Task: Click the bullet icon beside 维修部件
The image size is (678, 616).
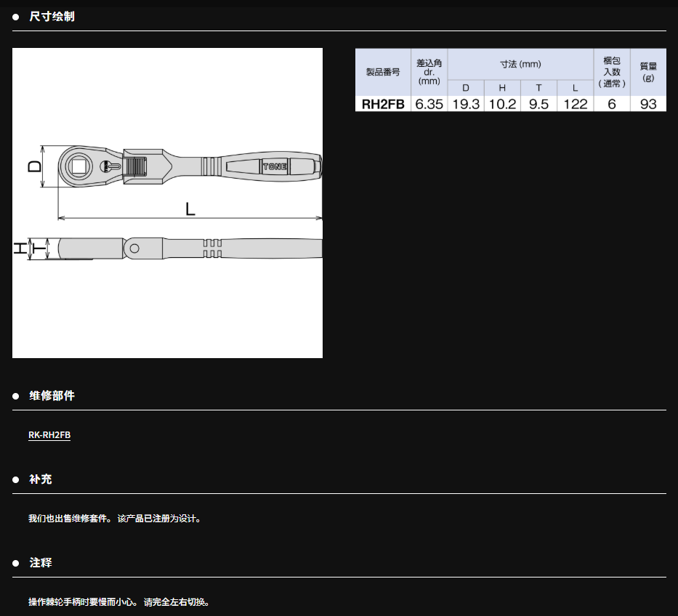Action: [16, 396]
